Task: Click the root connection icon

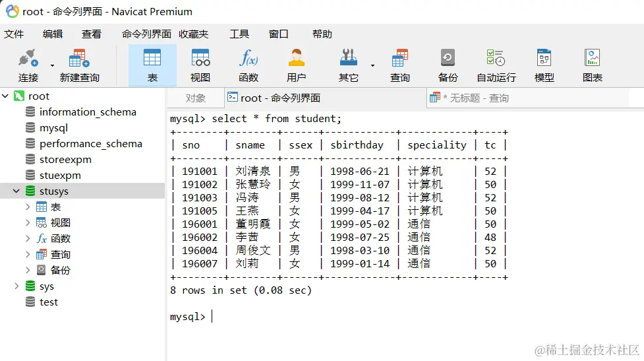Action: click(19, 96)
